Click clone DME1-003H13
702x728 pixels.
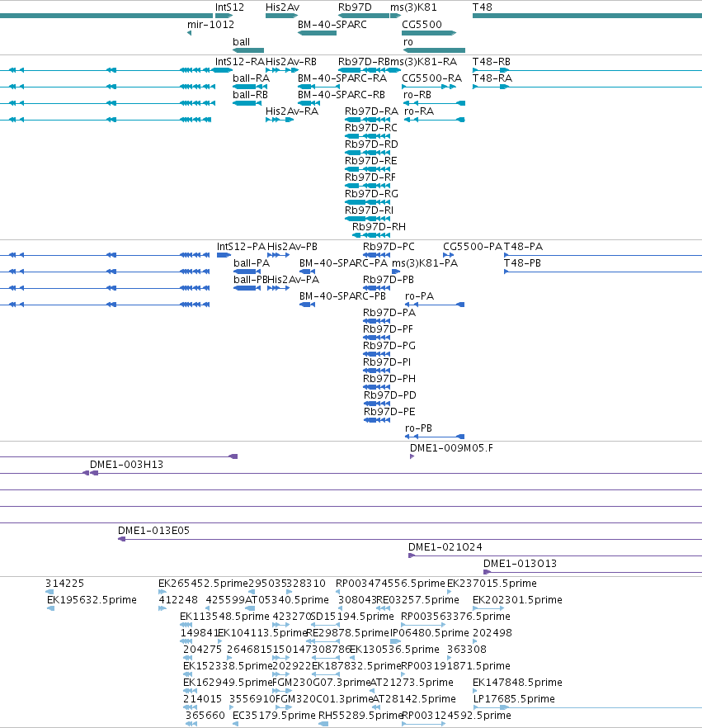127,465
